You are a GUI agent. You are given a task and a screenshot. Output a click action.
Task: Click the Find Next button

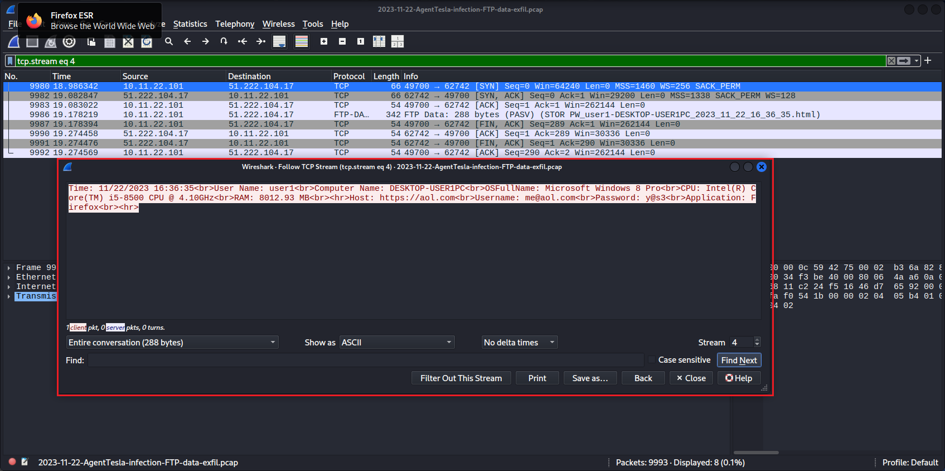tap(739, 360)
